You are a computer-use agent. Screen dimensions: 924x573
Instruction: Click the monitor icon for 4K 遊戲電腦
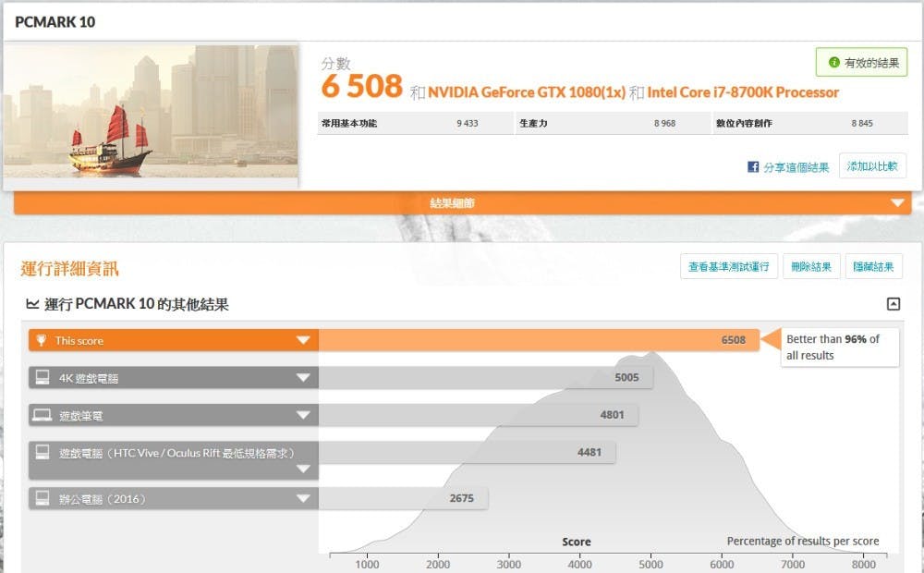click(43, 377)
